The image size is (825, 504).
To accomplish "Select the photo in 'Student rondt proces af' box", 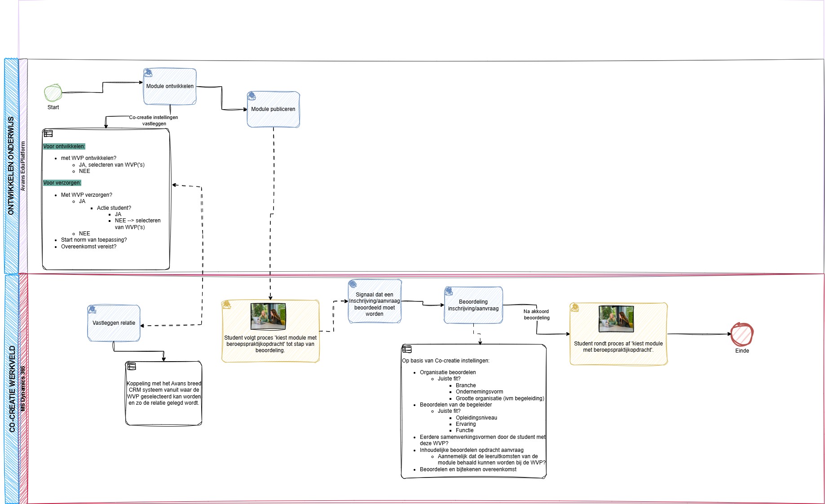I will click(x=616, y=319).
